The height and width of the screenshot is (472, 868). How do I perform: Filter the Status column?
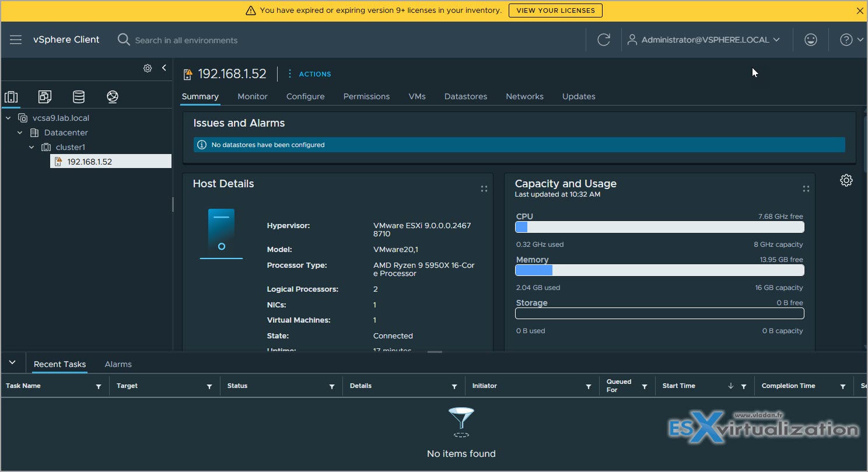(x=332, y=386)
